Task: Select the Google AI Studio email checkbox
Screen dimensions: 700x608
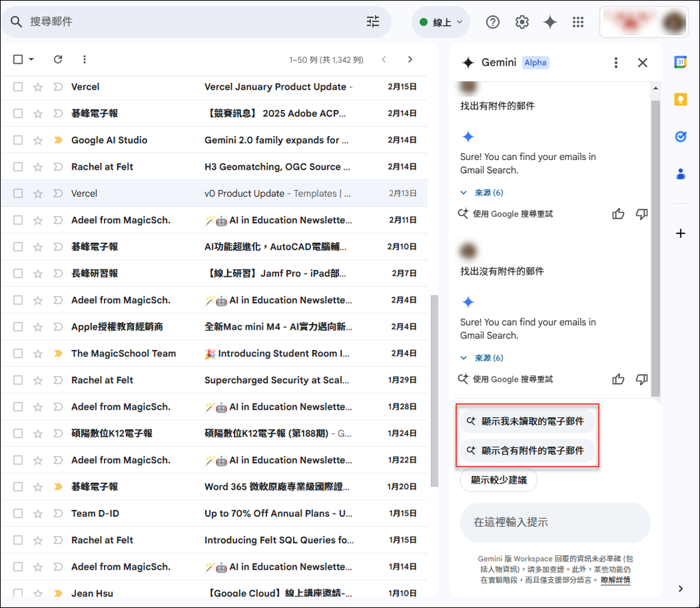Action: 18,140
